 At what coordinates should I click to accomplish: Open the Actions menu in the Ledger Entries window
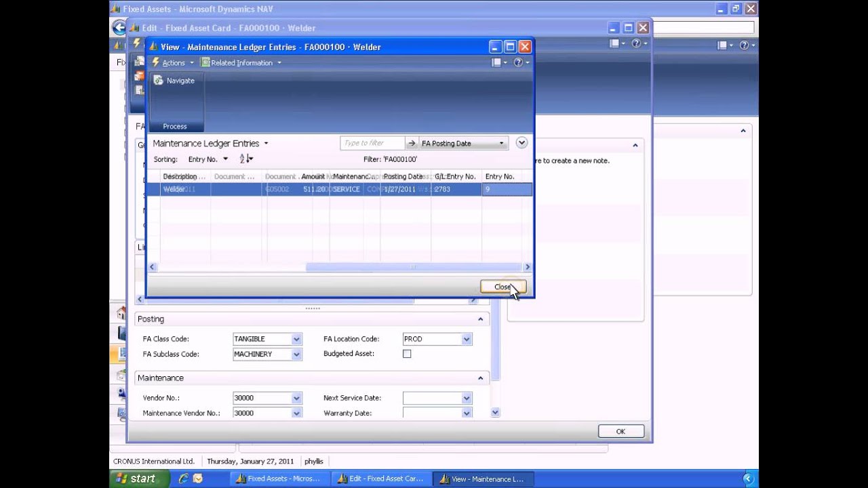[172, 62]
